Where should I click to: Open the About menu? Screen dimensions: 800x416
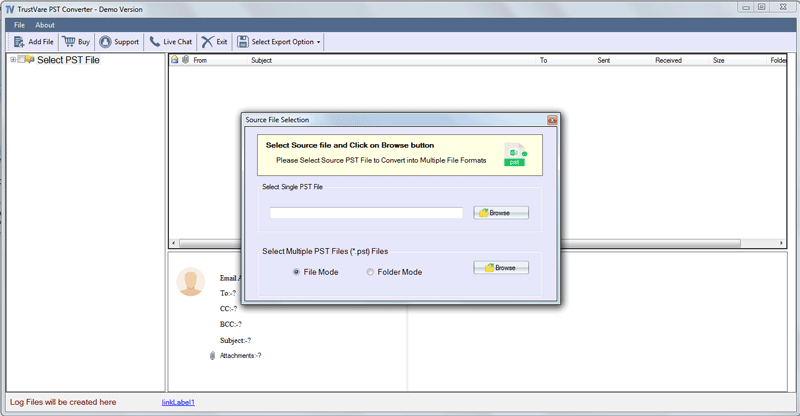[45, 25]
